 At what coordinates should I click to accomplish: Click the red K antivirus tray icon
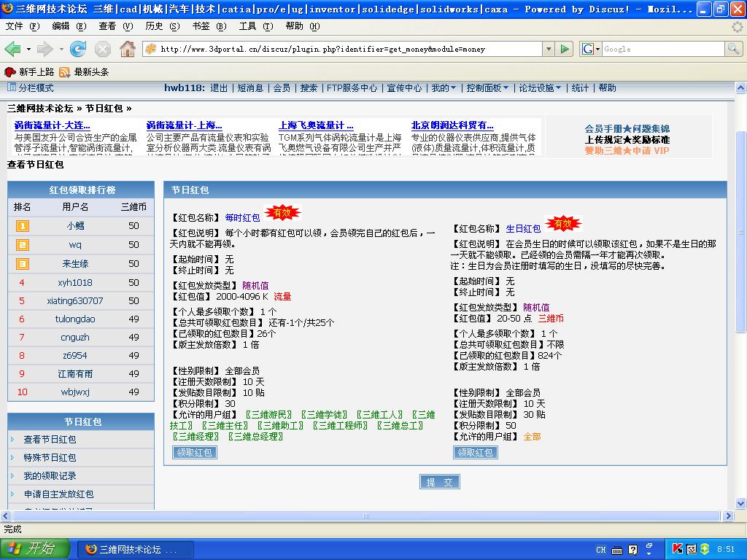tap(678, 549)
